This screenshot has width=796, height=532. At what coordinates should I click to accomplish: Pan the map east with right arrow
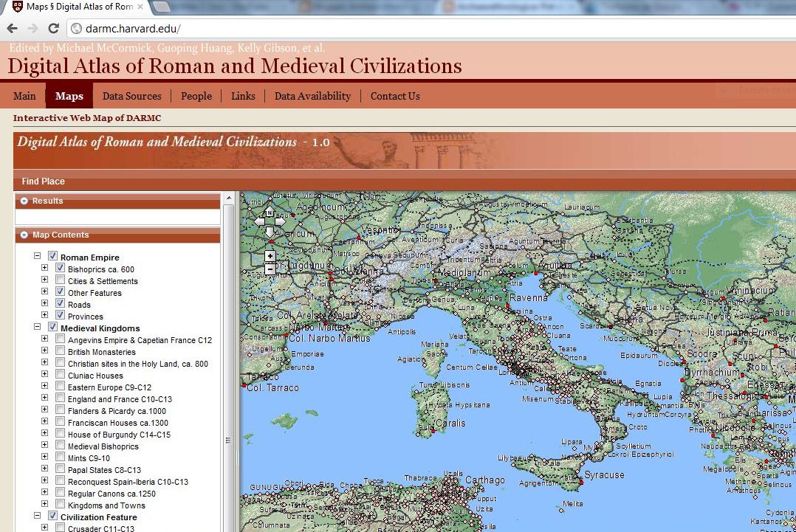pyautogui.click(x=281, y=221)
